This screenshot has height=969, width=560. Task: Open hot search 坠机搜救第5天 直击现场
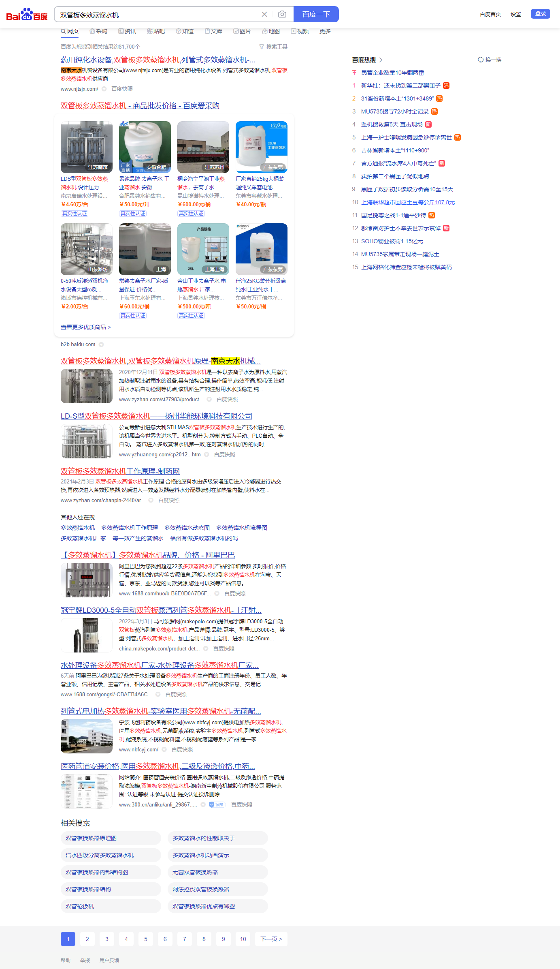point(392,124)
